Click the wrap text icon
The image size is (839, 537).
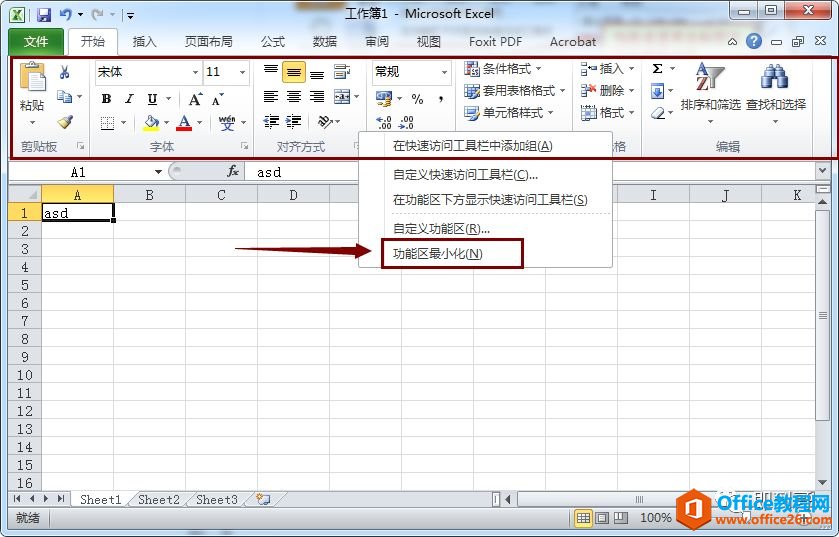coord(342,72)
